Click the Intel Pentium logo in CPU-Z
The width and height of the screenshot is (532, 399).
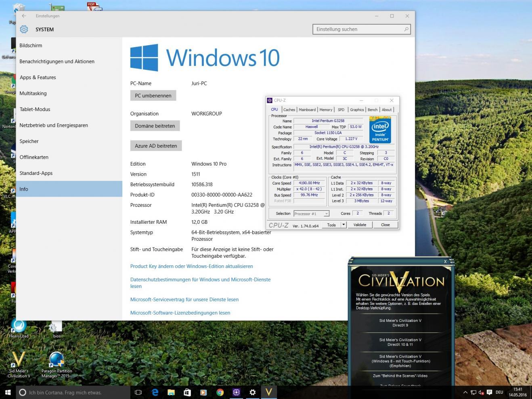[380, 130]
